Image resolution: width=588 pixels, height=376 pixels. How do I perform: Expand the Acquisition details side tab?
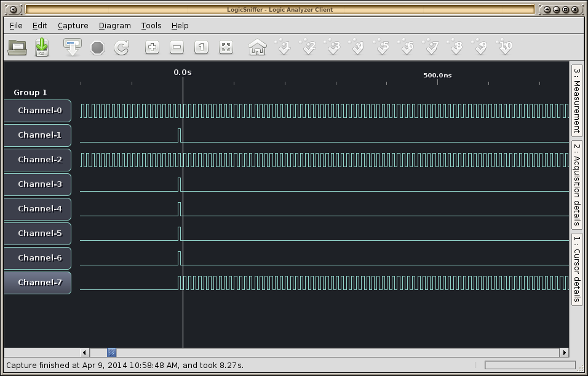pyautogui.click(x=577, y=185)
